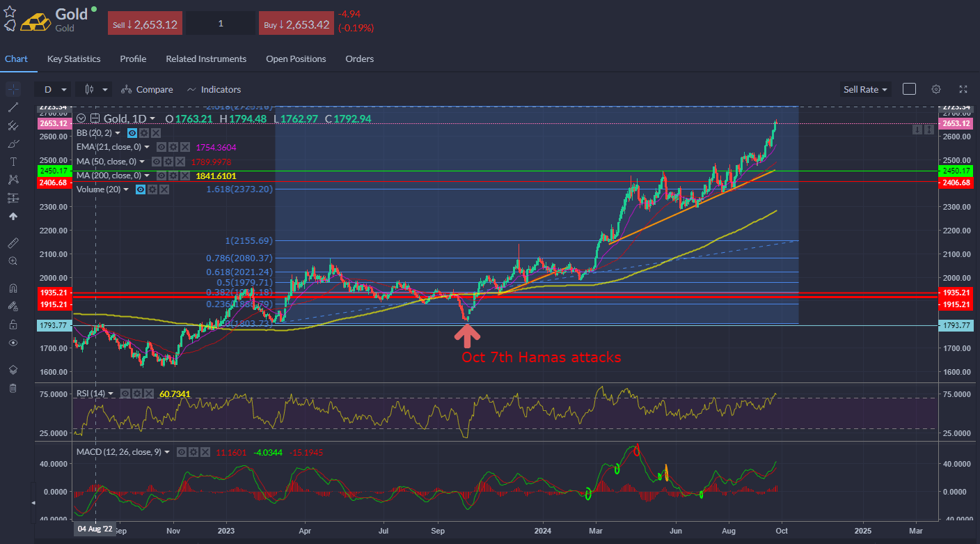This screenshot has height=544, width=980.
Task: Expand the Sell Rate dropdown
Action: coord(865,89)
